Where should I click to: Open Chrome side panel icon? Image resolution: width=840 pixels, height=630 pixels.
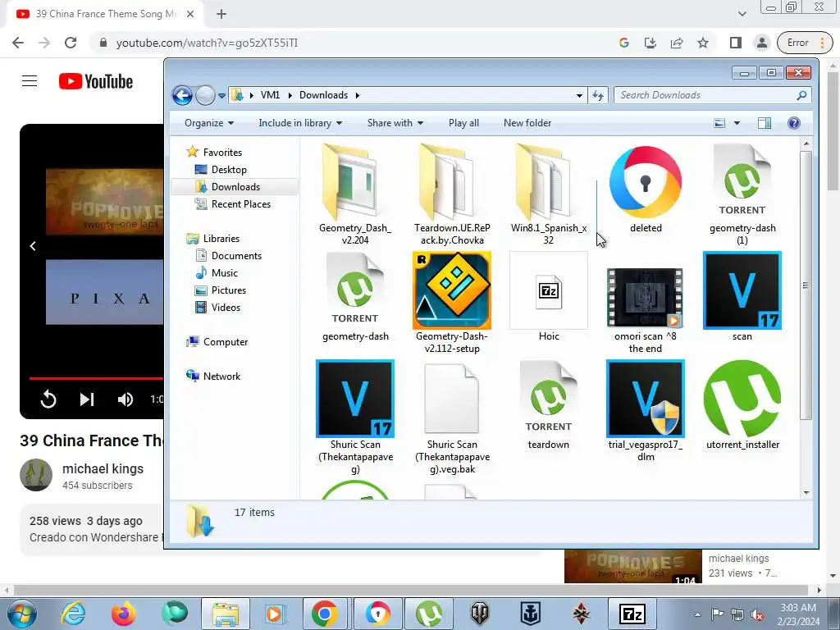click(x=736, y=43)
